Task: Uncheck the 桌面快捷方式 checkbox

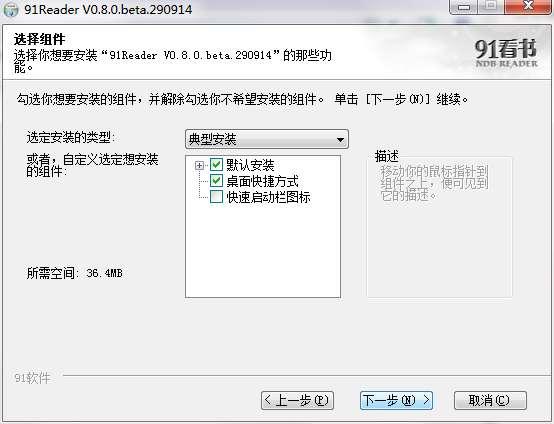Action: tap(216, 181)
